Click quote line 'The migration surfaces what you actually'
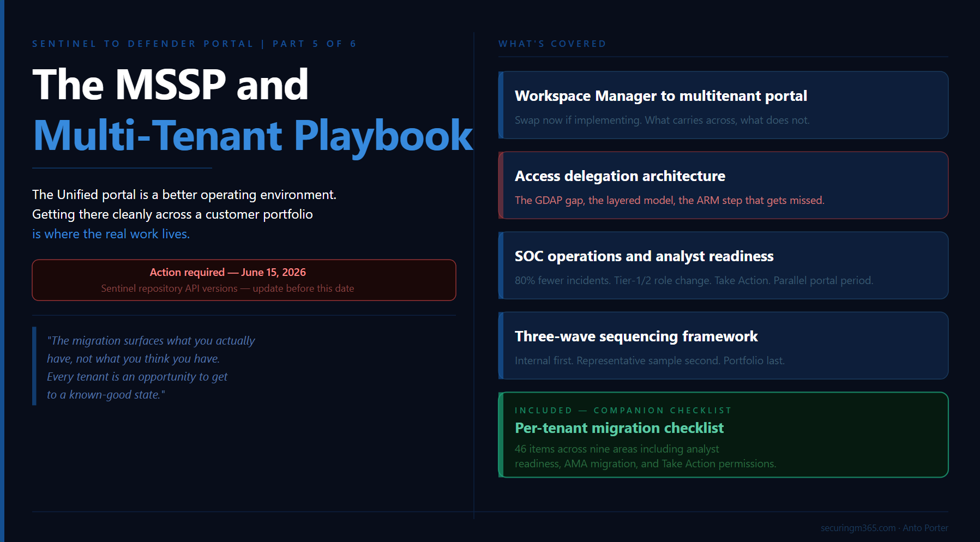Image resolution: width=980 pixels, height=542 pixels. click(151, 341)
